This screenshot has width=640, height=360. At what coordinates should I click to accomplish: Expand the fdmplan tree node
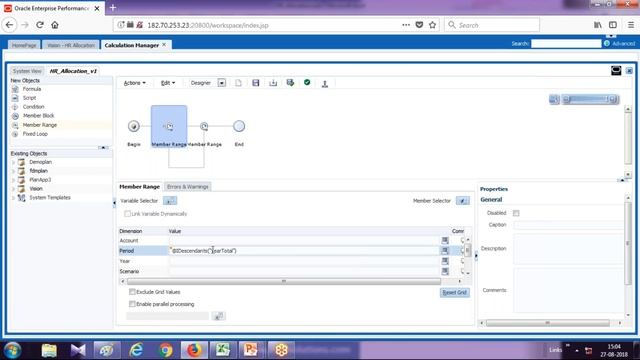point(13,171)
